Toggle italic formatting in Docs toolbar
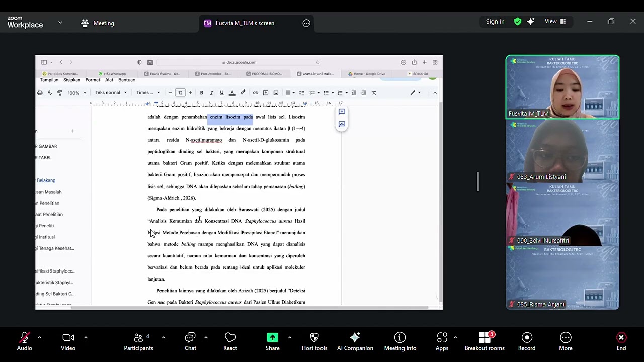 [x=211, y=93]
